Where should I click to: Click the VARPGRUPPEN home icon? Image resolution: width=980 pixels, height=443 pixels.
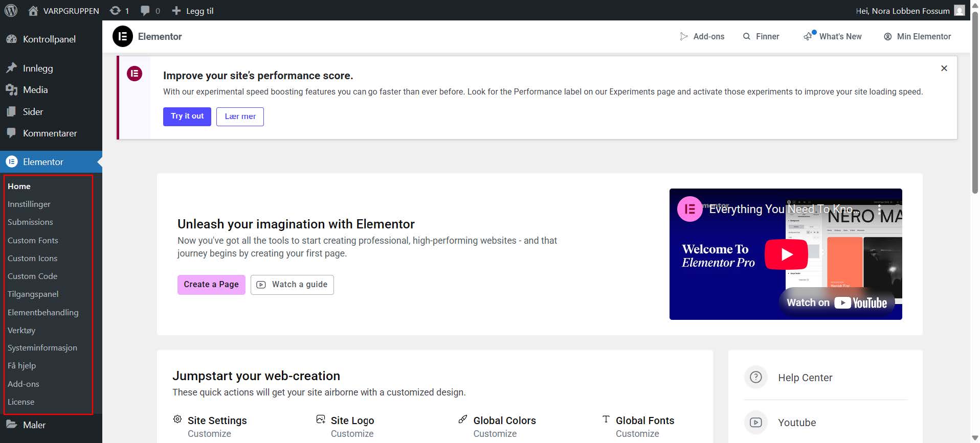coord(33,11)
